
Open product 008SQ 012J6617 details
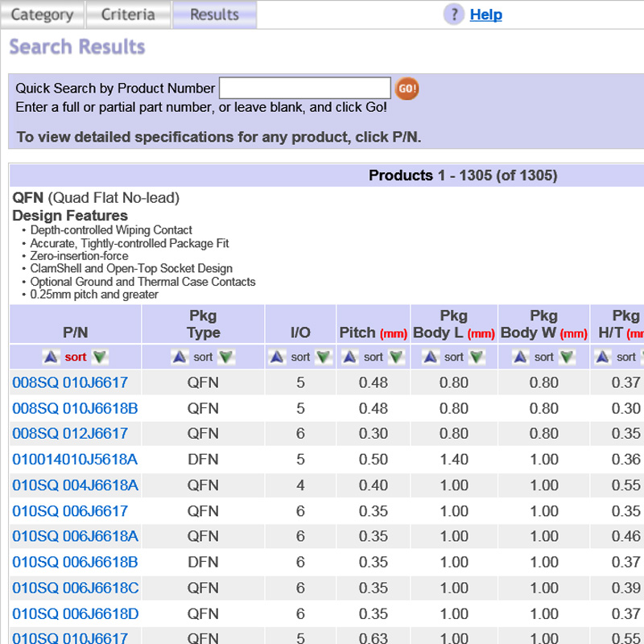pyautogui.click(x=70, y=433)
